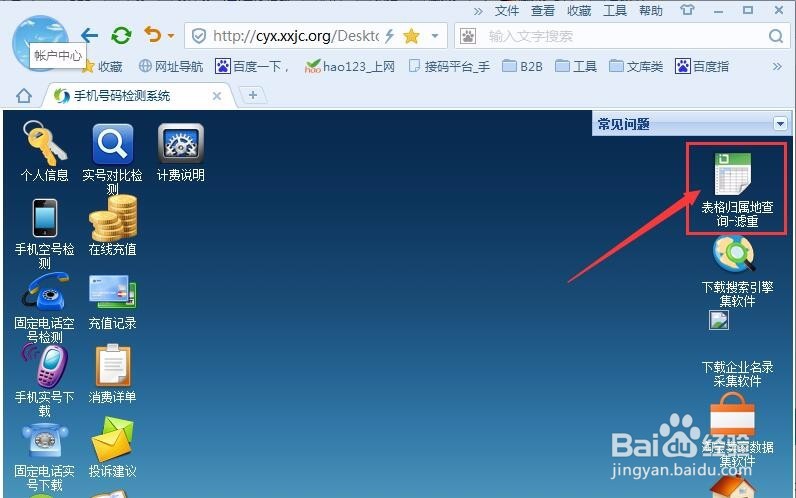Expand the 常见问题 panel dropdown
The image size is (796, 498).
tap(780, 123)
